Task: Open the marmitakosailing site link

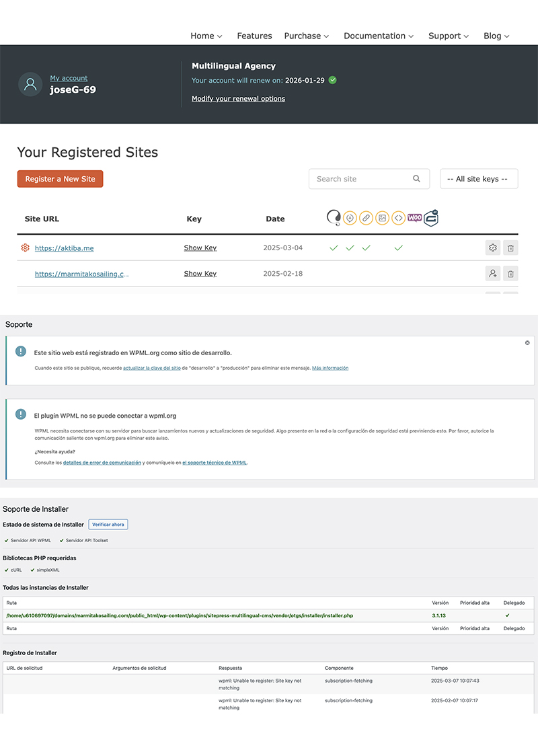Action: coord(81,274)
